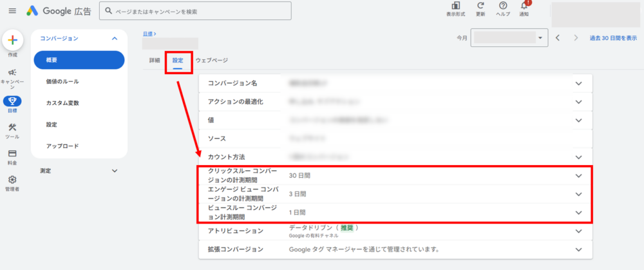Open the ヘルプ question mark icon
Image resolution: width=644 pixels, height=270 pixels.
[503, 6]
